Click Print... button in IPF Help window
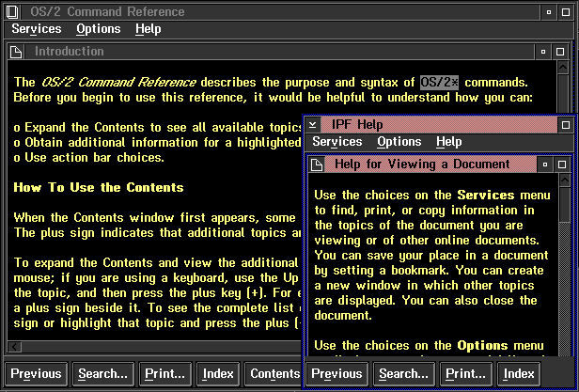The height and width of the screenshot is (392, 579). pyautogui.click(x=466, y=374)
